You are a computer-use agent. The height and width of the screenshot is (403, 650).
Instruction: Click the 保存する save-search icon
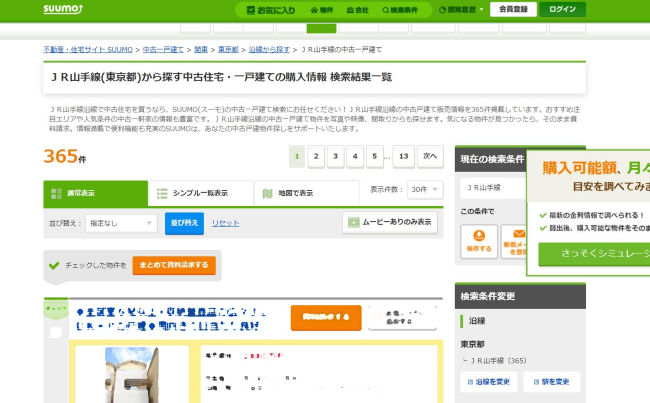(479, 241)
